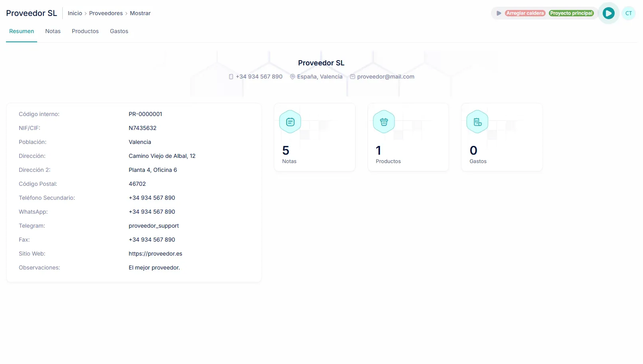Click the email envelope icon
The image size is (643, 364).
click(352, 77)
